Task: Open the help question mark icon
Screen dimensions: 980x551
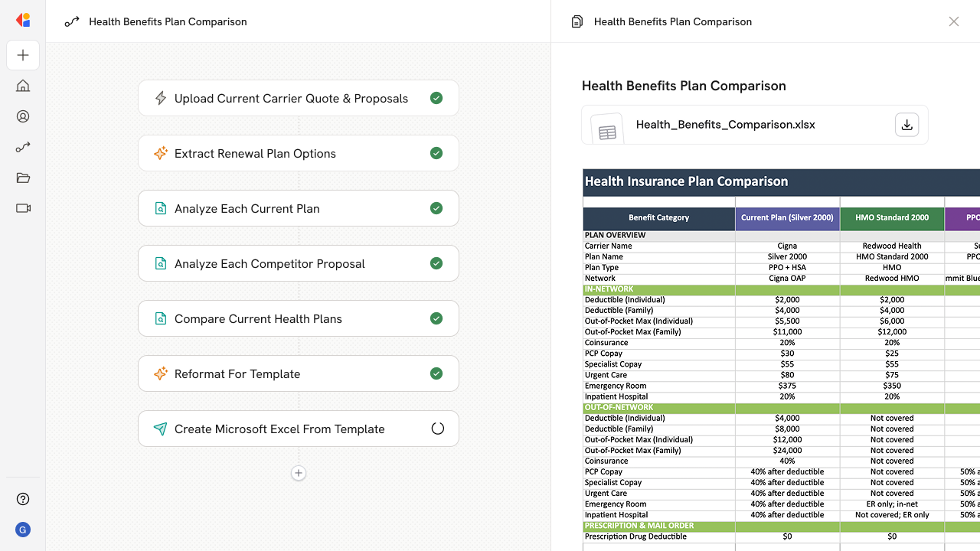Action: 23,499
